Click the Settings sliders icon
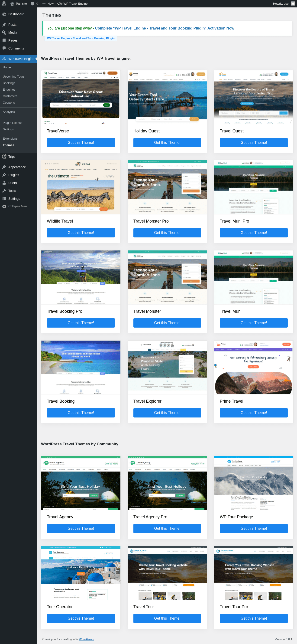 coord(4,198)
